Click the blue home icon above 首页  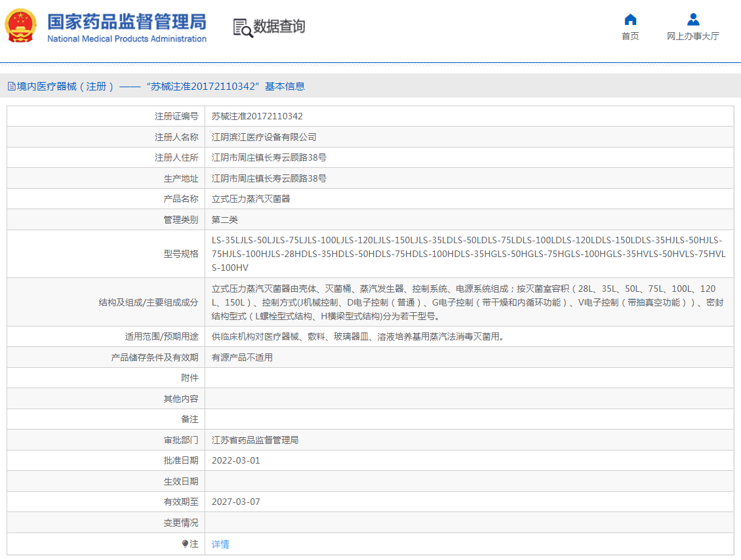coord(630,20)
